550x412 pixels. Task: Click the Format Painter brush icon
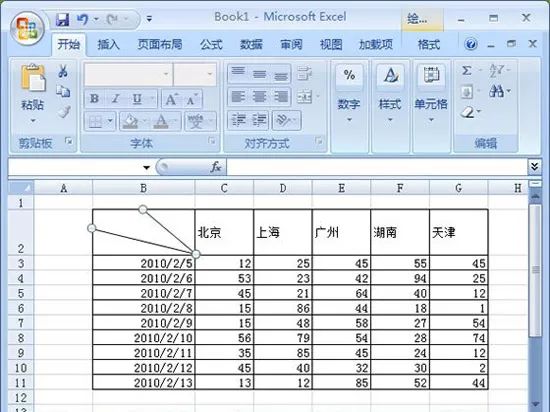tap(63, 112)
